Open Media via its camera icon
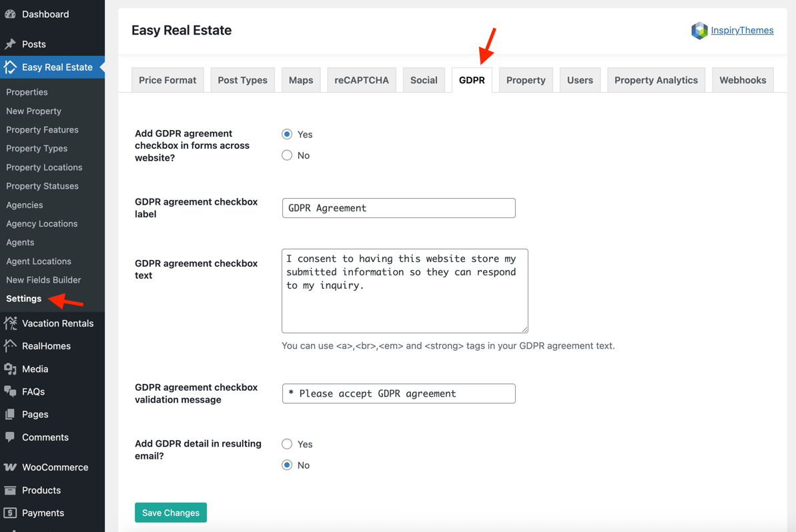The width and height of the screenshot is (796, 532). pos(10,369)
